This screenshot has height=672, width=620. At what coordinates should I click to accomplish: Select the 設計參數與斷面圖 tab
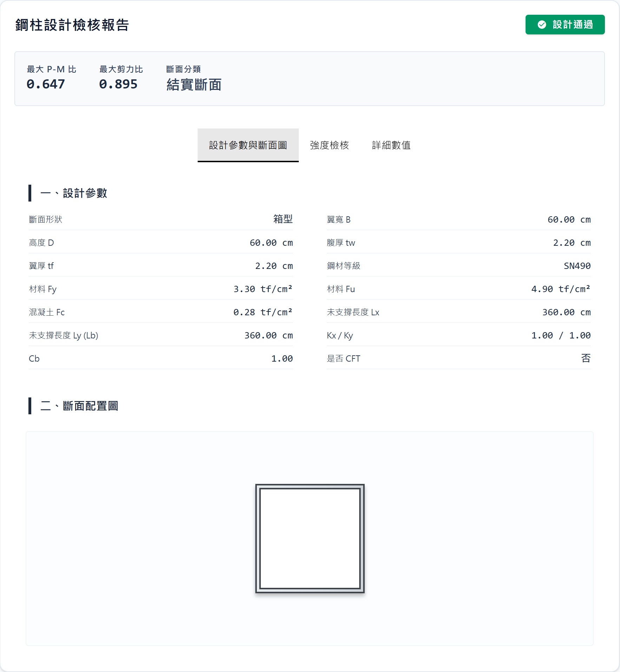(x=248, y=145)
